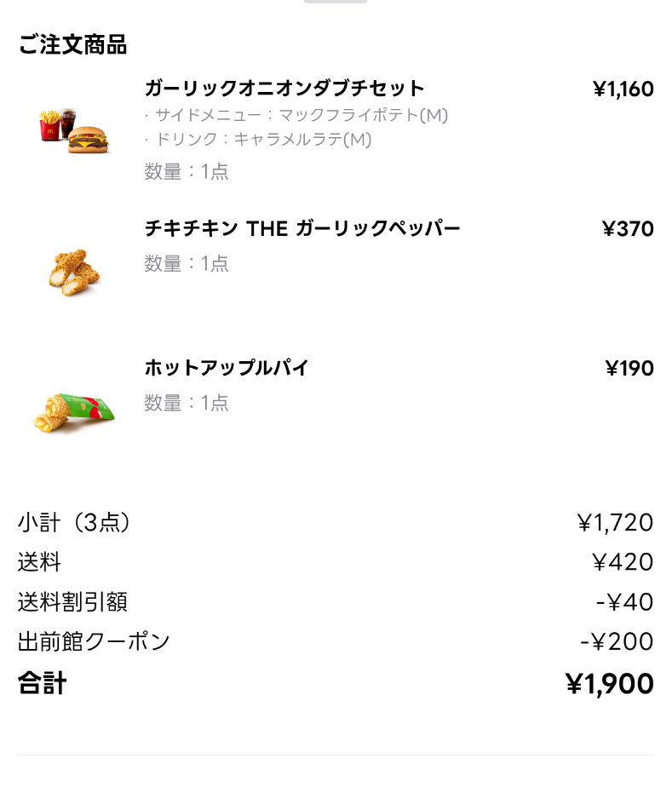
Task: Tap the 送料割引額 discount label
Action: click(x=72, y=602)
